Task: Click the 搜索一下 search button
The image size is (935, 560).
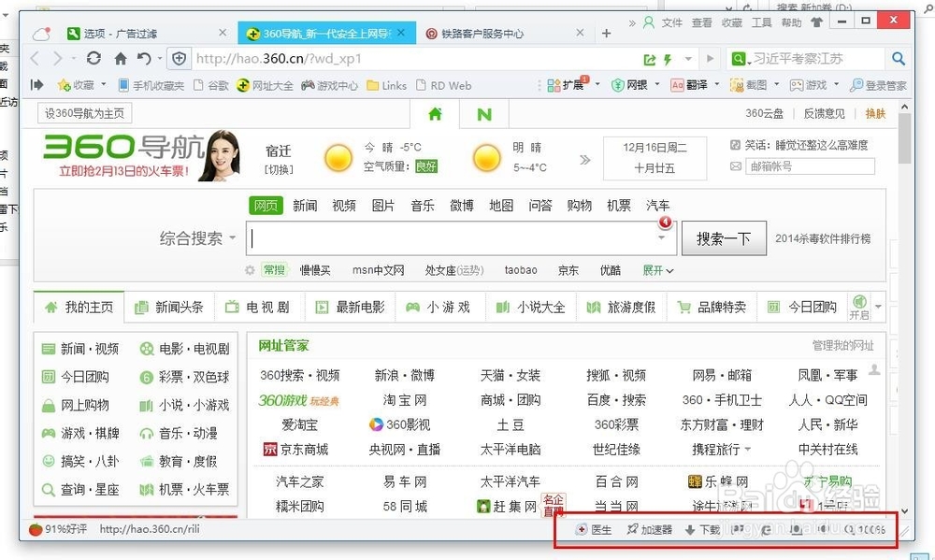Action: pos(724,238)
